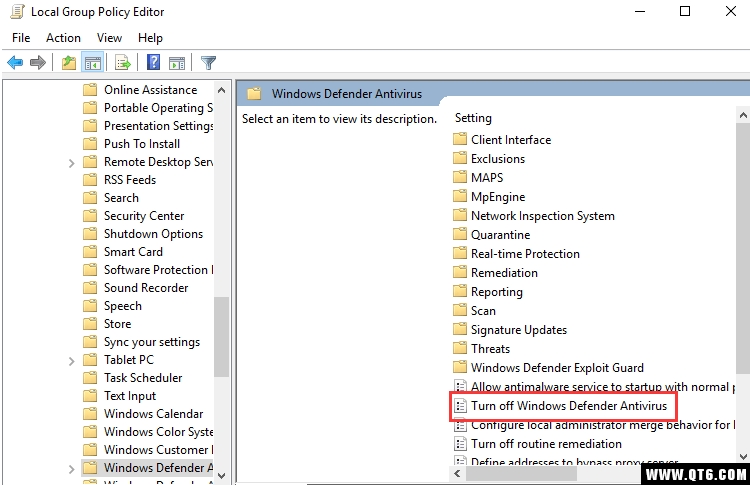
Task: Select Smart Card tree folder
Action: pyautogui.click(x=123, y=252)
